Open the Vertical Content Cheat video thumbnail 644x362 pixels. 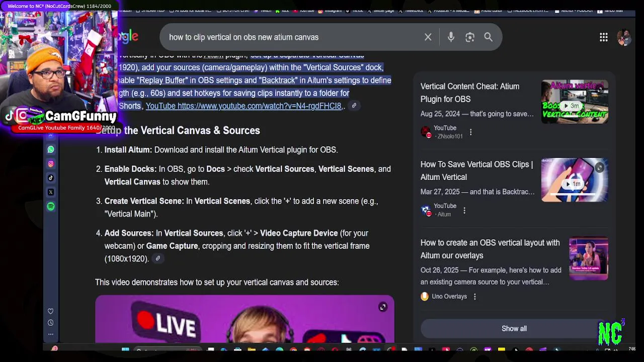575,102
